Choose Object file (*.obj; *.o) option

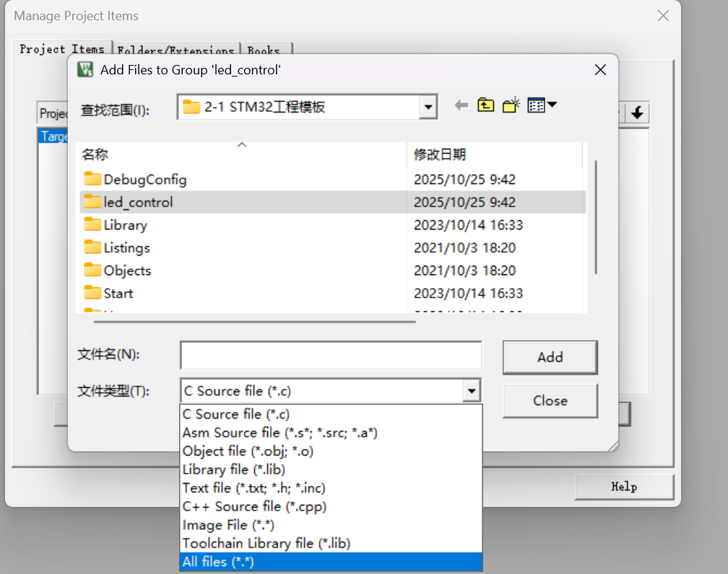(331, 451)
